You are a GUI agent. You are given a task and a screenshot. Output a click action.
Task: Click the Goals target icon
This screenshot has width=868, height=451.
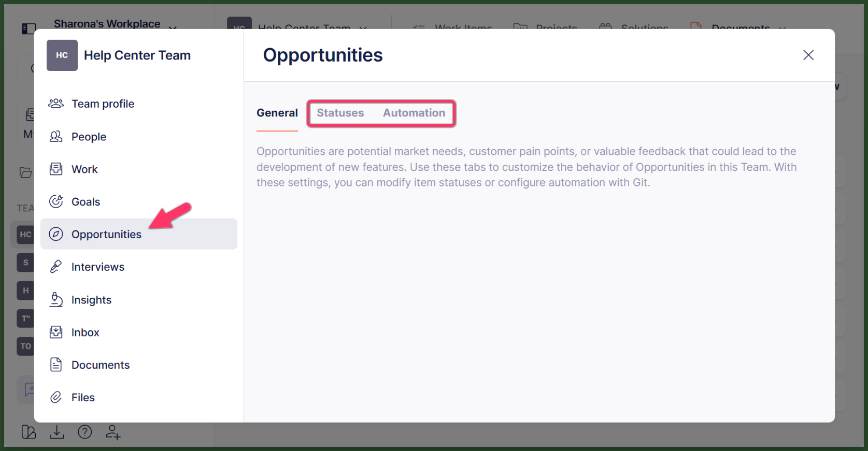(x=56, y=202)
